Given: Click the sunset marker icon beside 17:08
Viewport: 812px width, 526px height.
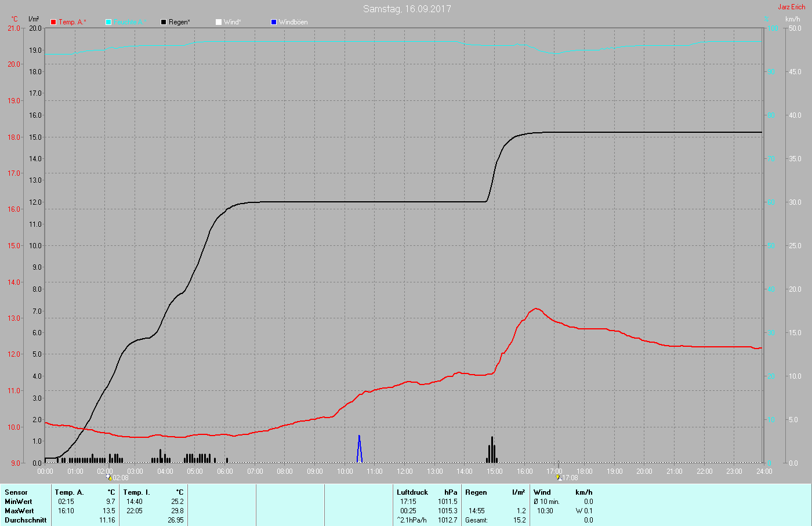Looking at the screenshot, I should (x=559, y=478).
